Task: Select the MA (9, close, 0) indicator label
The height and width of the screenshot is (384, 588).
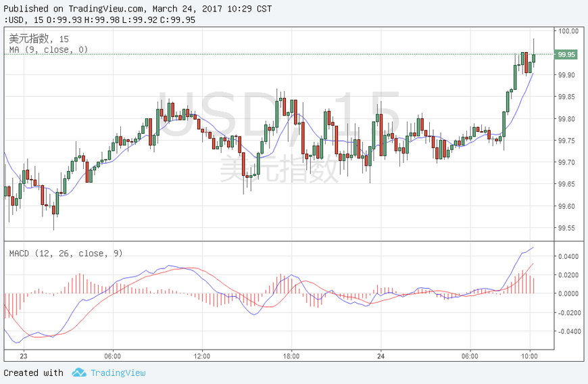Action: point(49,50)
